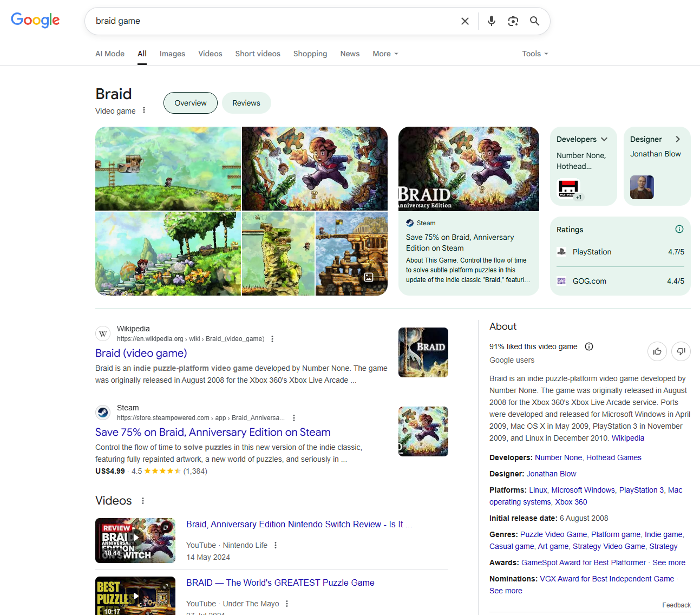Switch to AI Mode tab

coord(110,54)
